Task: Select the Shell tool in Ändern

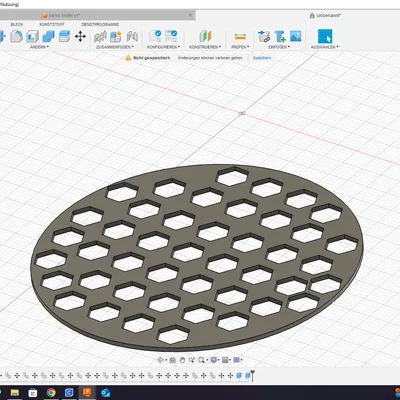Action: [32, 36]
